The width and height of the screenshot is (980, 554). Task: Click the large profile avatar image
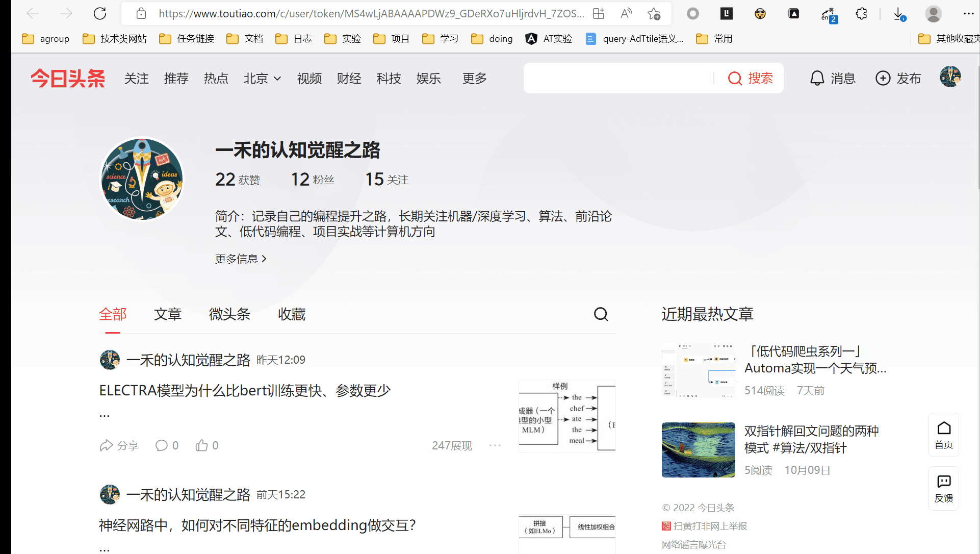point(142,179)
